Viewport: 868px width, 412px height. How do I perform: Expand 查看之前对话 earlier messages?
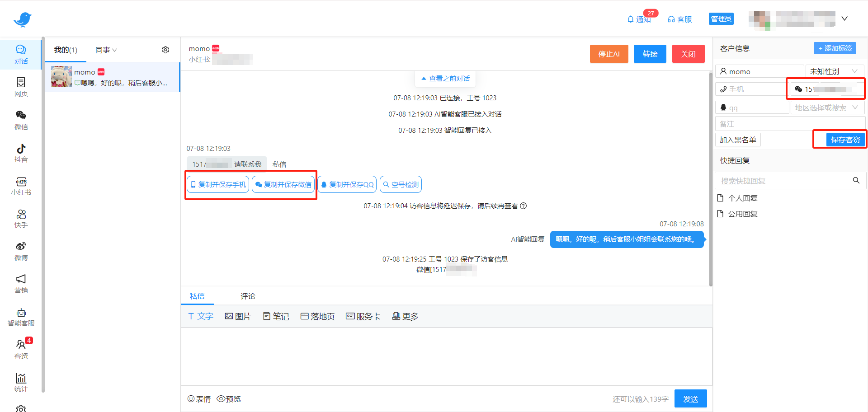445,79
